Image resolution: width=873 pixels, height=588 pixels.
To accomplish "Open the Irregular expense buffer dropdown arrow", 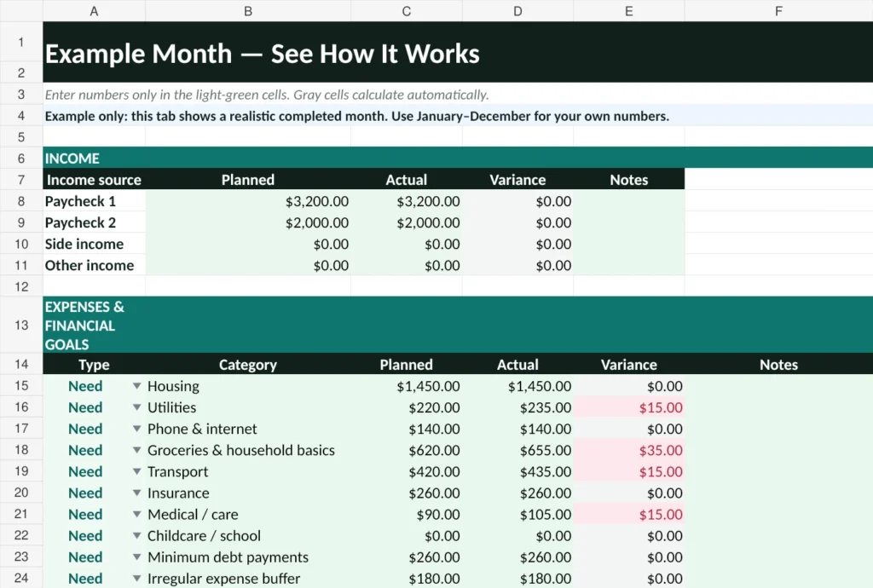I will pyautogui.click(x=137, y=578).
